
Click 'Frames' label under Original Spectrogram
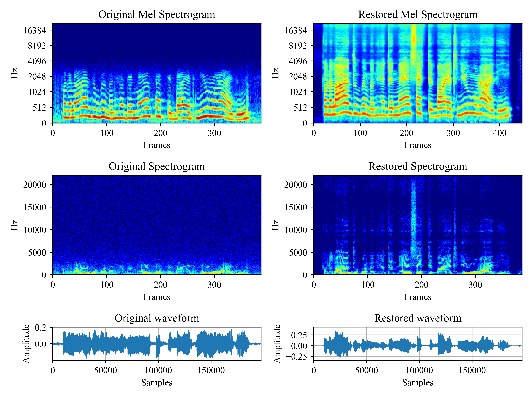157,297
